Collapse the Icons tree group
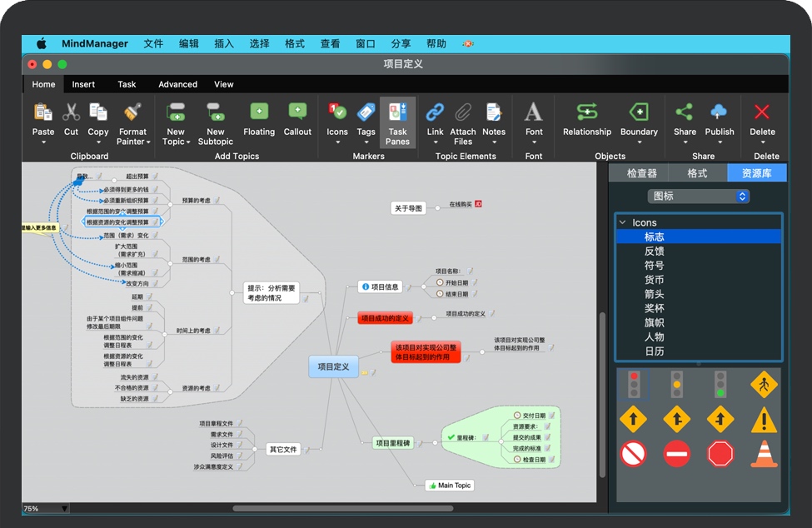 click(x=622, y=223)
